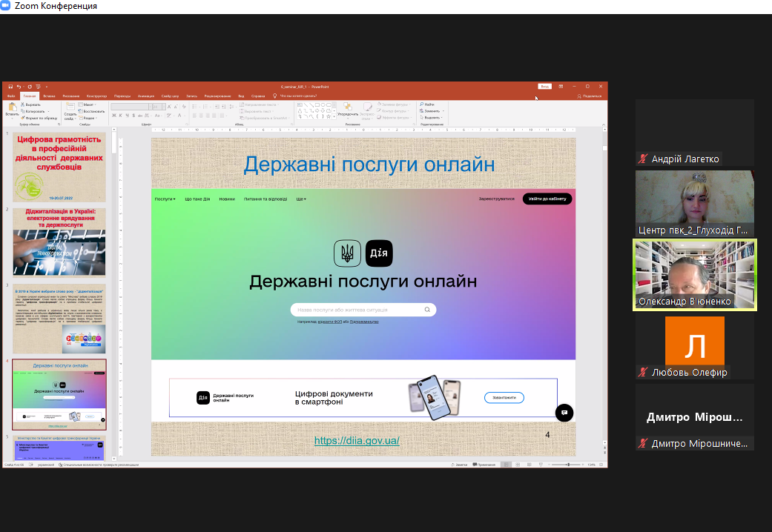772x532 pixels.
Task: Decrease font size with smaller A icon
Action: [x=176, y=106]
